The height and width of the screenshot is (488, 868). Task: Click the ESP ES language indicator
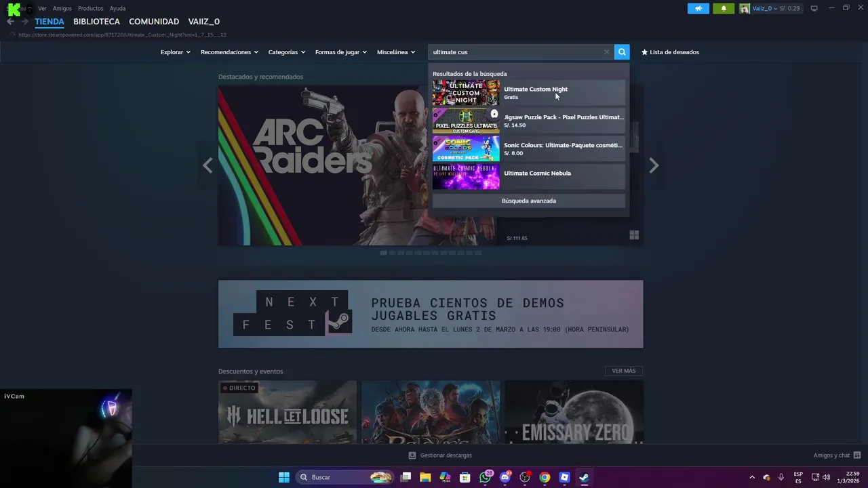tap(798, 477)
